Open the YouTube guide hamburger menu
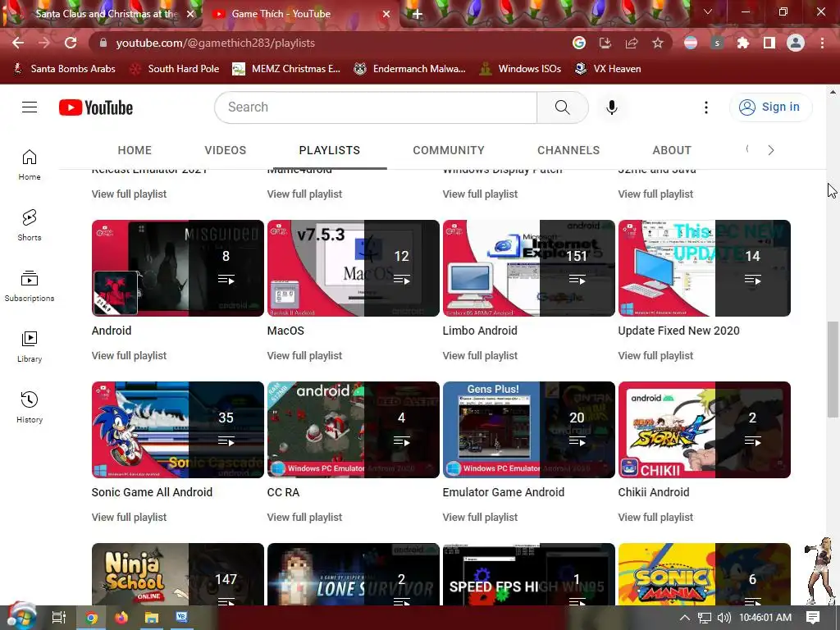840x630 pixels. coord(30,107)
